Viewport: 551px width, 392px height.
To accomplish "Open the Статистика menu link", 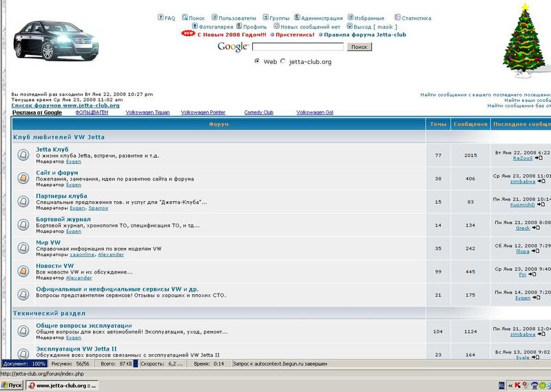I will click(x=416, y=19).
